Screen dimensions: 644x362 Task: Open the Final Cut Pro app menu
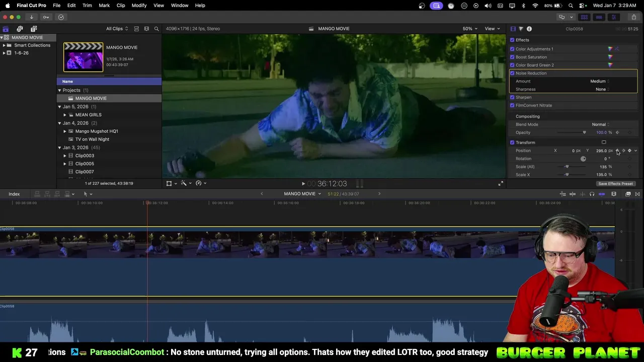(x=31, y=5)
